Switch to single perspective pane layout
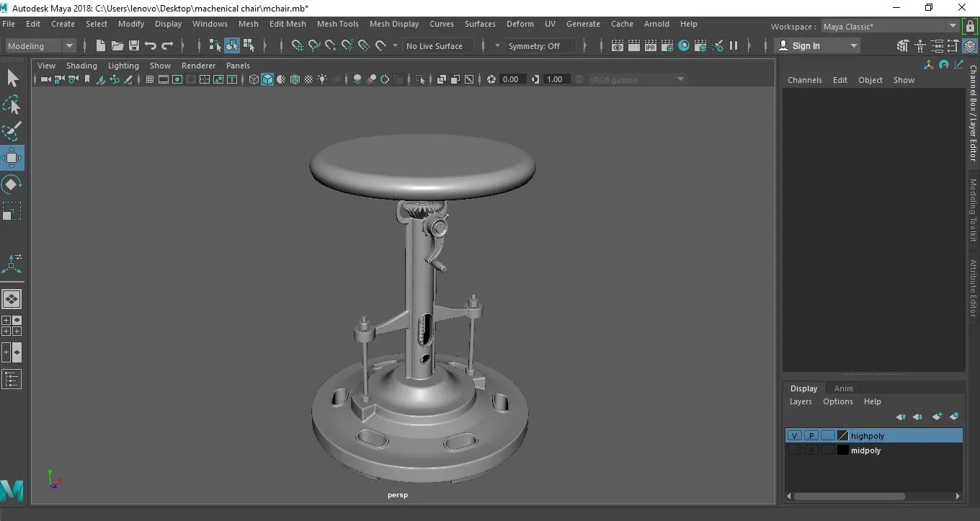Image resolution: width=980 pixels, height=521 pixels. [12, 298]
